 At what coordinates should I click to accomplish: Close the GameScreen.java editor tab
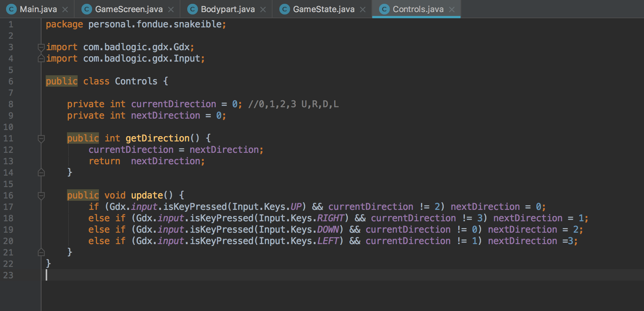(x=171, y=10)
